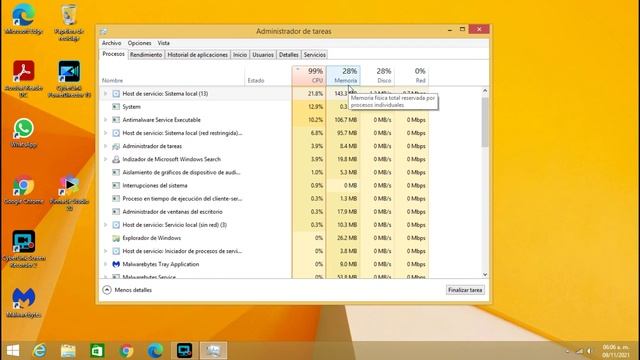Viewport: 640px width, 360px height.
Task: Open CyberLink PowerDirector desktop shortcut
Action: point(69,78)
